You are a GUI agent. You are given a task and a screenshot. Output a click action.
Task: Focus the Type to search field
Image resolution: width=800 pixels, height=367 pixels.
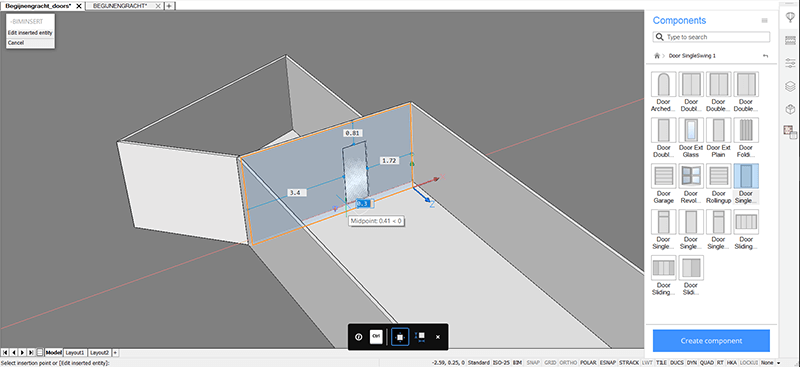tap(711, 37)
